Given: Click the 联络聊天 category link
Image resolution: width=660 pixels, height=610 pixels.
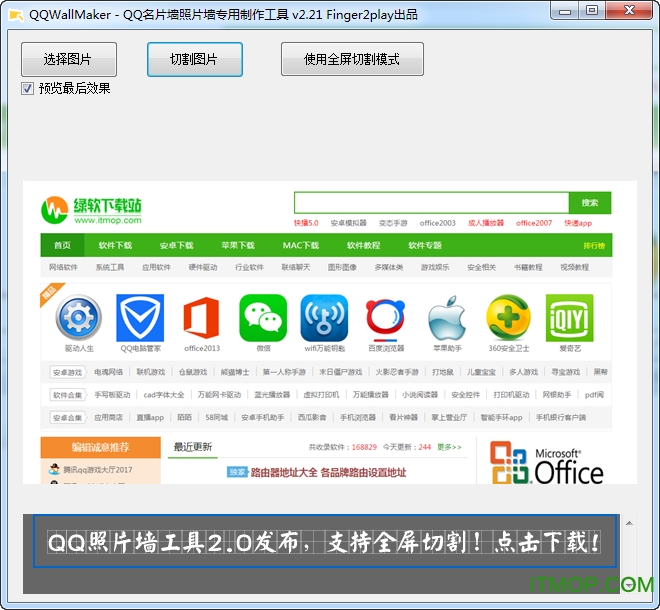Looking at the screenshot, I should pyautogui.click(x=295, y=267).
